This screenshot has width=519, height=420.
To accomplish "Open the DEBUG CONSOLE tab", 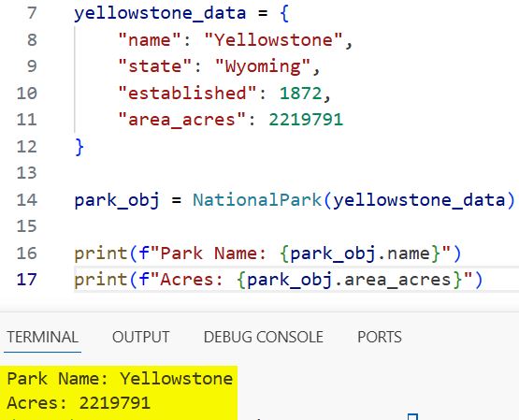I will (264, 337).
